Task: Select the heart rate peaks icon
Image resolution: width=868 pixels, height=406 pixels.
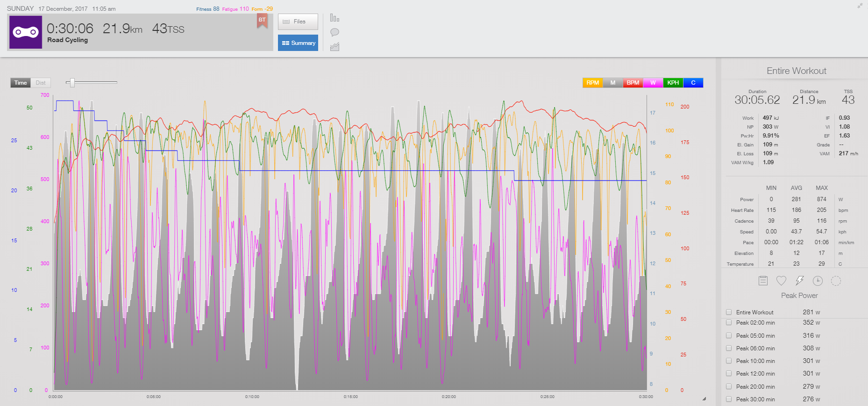Action: 781,281
